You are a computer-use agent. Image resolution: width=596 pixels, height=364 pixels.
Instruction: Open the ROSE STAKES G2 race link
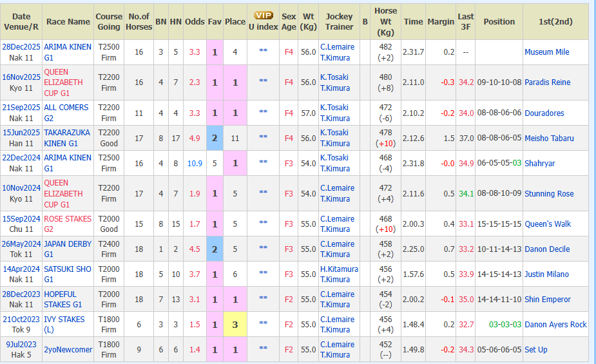[x=68, y=224]
